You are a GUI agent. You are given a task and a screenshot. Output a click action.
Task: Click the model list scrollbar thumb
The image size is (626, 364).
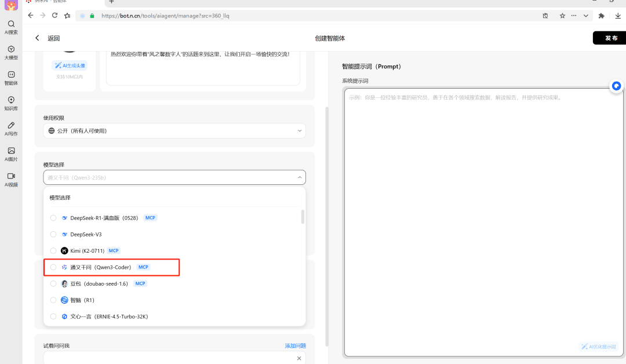[x=303, y=217]
